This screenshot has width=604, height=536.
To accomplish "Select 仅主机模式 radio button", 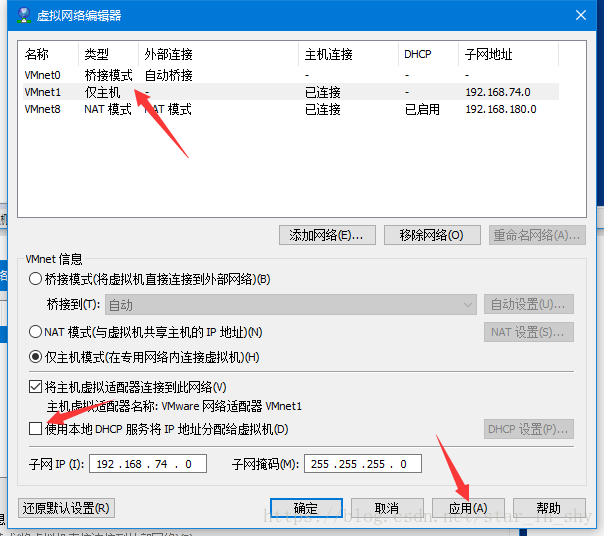I will (x=35, y=357).
